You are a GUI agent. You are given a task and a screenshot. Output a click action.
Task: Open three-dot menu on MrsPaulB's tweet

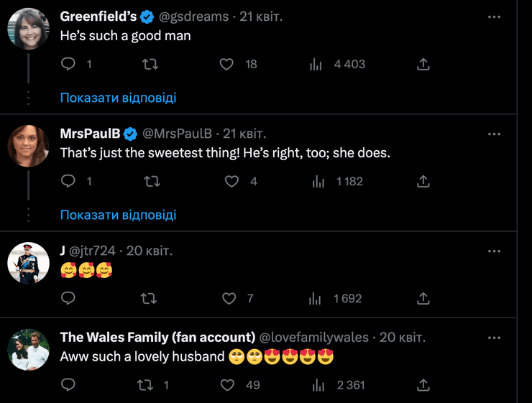click(494, 134)
